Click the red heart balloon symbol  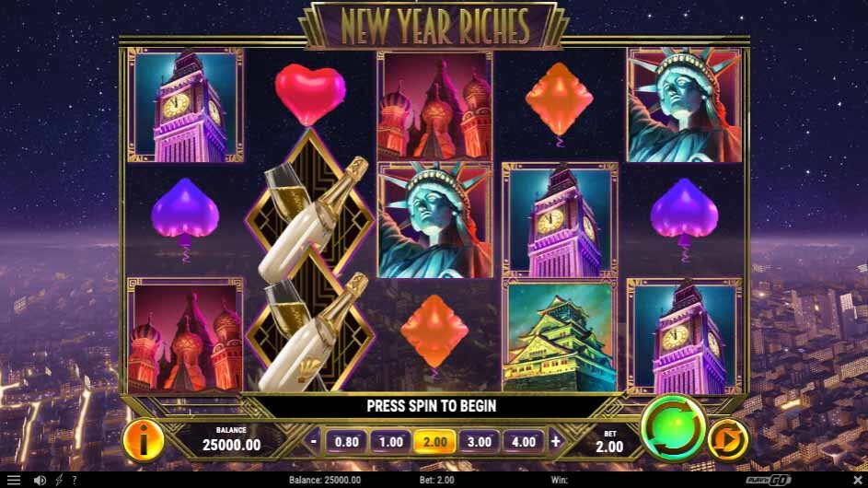pos(310,93)
